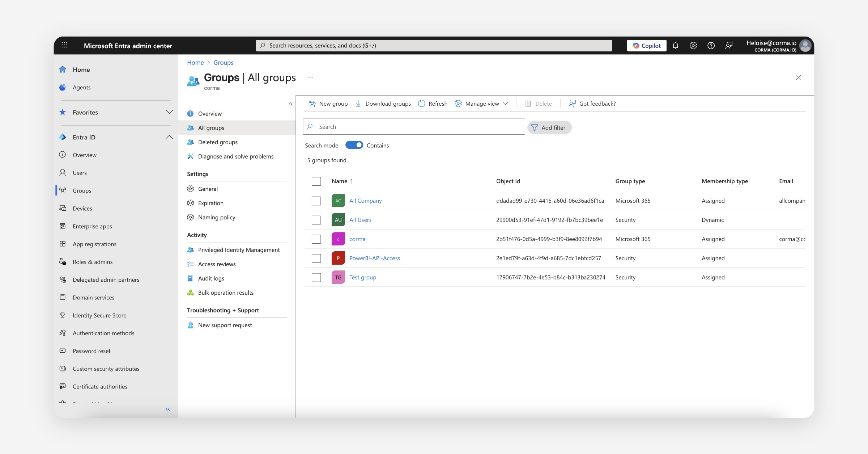
Task: Expand the Favorites section chevron
Action: (x=169, y=112)
